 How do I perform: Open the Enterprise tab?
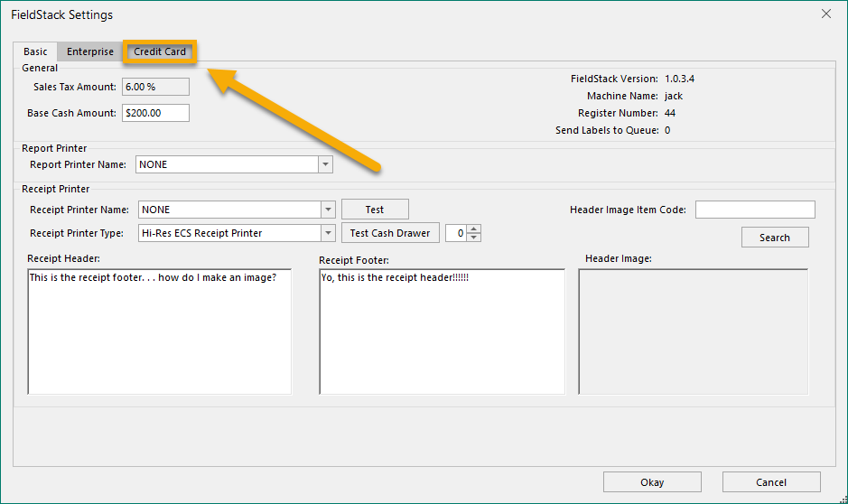click(x=89, y=51)
